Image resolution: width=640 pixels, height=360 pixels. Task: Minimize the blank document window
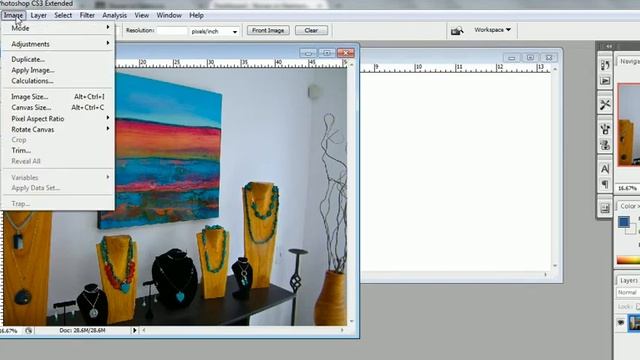(511, 58)
